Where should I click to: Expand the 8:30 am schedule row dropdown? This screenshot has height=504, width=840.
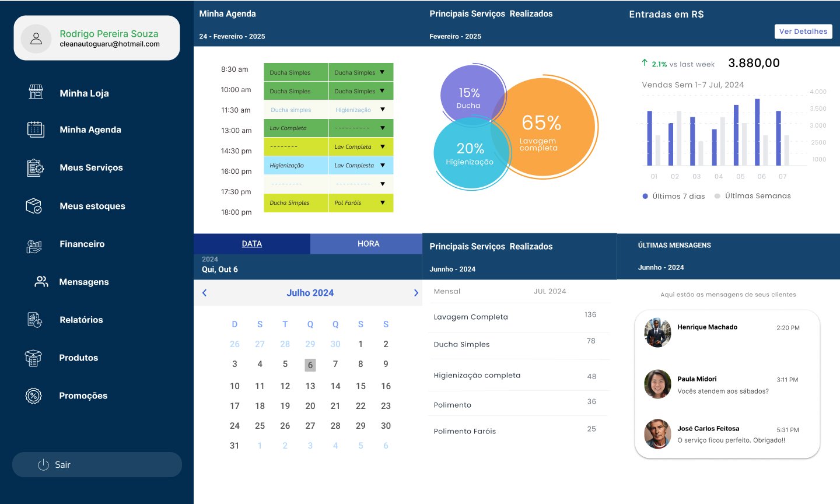[x=382, y=72]
